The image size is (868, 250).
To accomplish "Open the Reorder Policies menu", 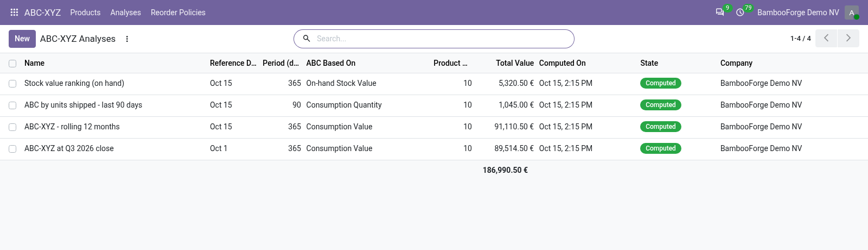I will pyautogui.click(x=178, y=12).
